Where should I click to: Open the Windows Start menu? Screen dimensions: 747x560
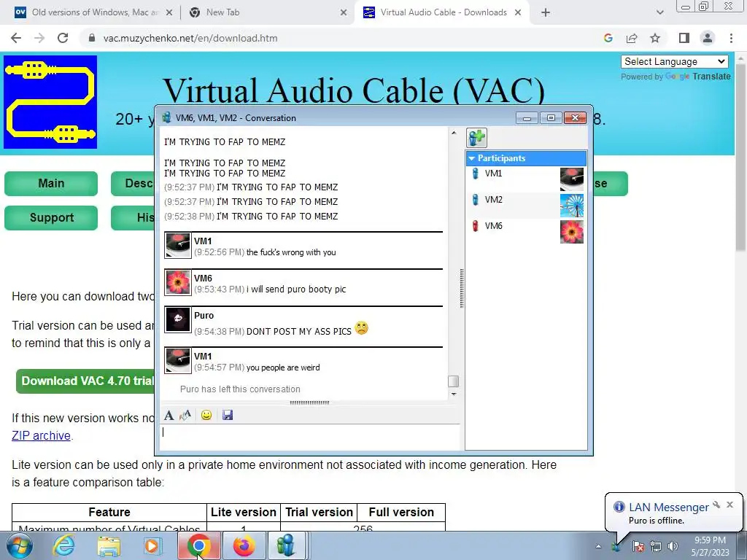point(19,545)
